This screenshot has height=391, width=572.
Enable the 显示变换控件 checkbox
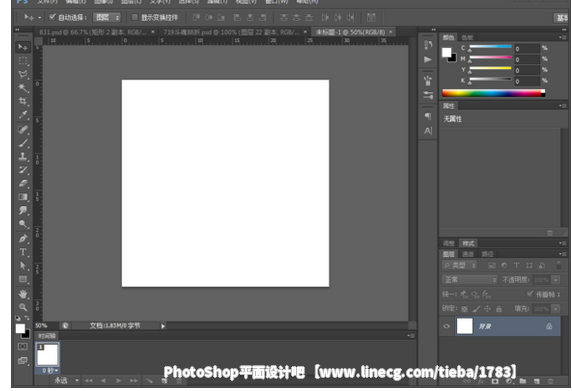click(135, 17)
